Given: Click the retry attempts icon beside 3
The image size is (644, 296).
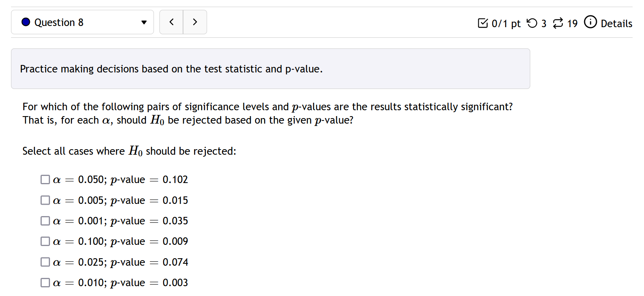Looking at the screenshot, I should [x=532, y=23].
